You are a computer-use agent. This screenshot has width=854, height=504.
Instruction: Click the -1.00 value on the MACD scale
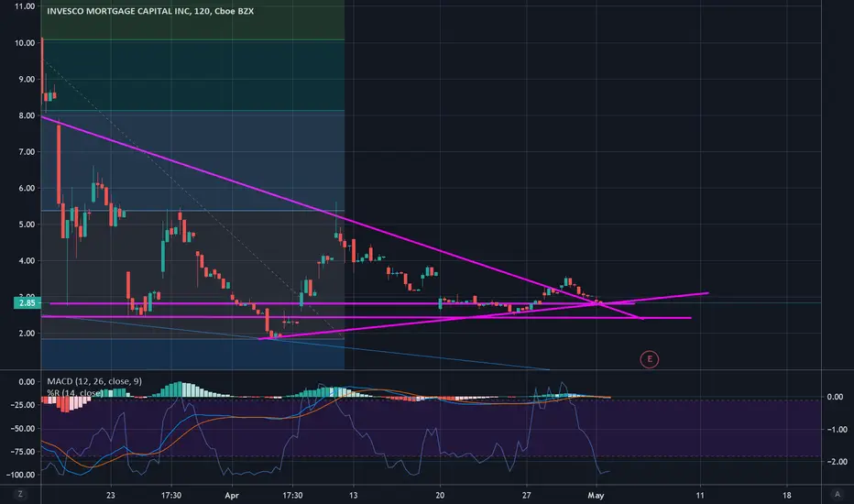[x=838, y=430]
